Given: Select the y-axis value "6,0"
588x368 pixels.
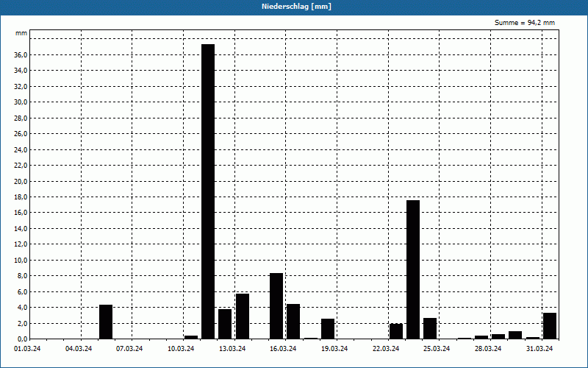Looking at the screenshot, I should [22, 291].
